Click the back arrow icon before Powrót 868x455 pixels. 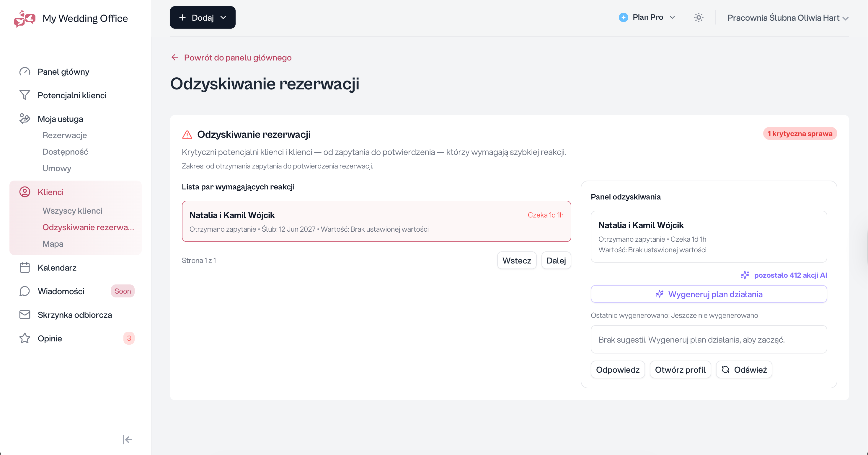tap(174, 58)
